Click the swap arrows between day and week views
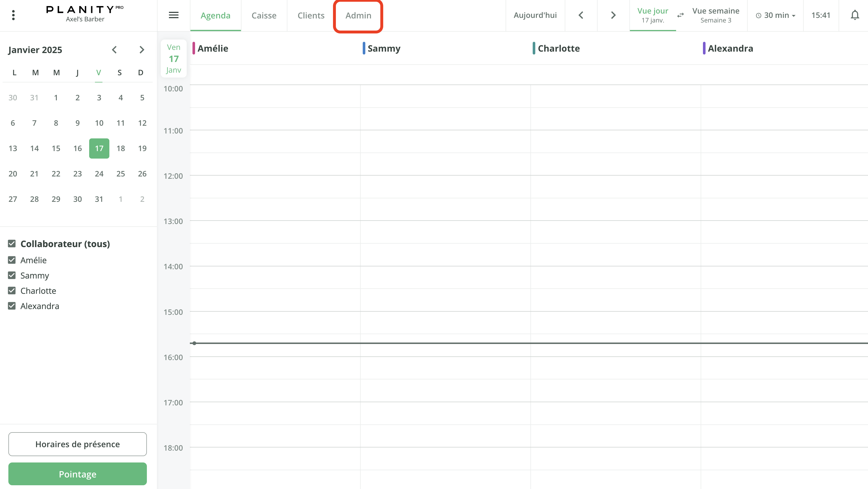Viewport: 868px width, 489px height. pyautogui.click(x=681, y=16)
